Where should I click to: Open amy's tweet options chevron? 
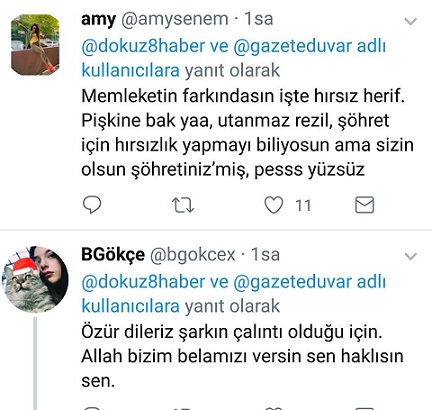point(410,21)
